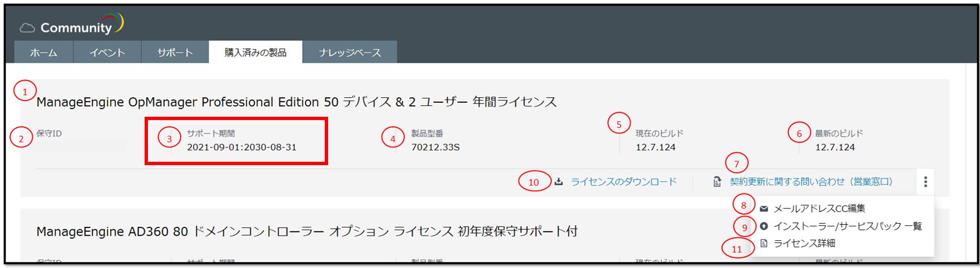This screenshot has height=268, width=980.
Task: Click the icon next to インストーラー/サービスパック 一覧
Action: coord(764,226)
